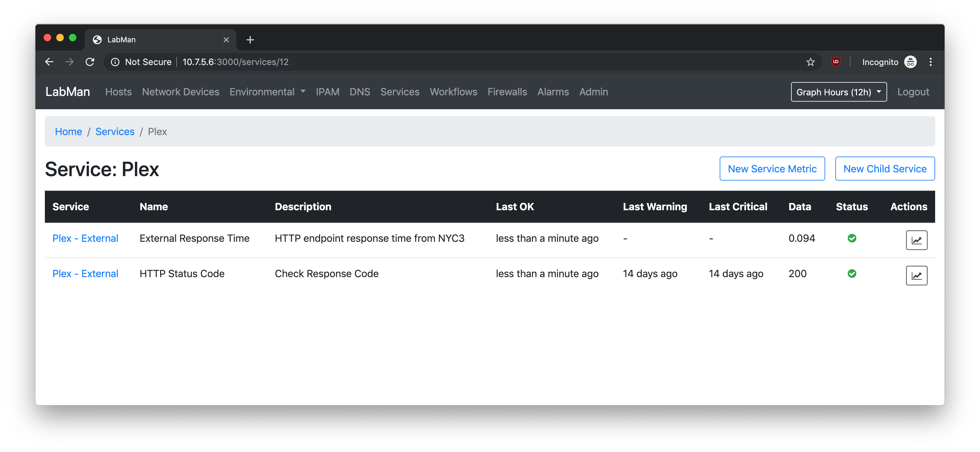
Task: Bookmark page with the star icon
Action: click(810, 62)
